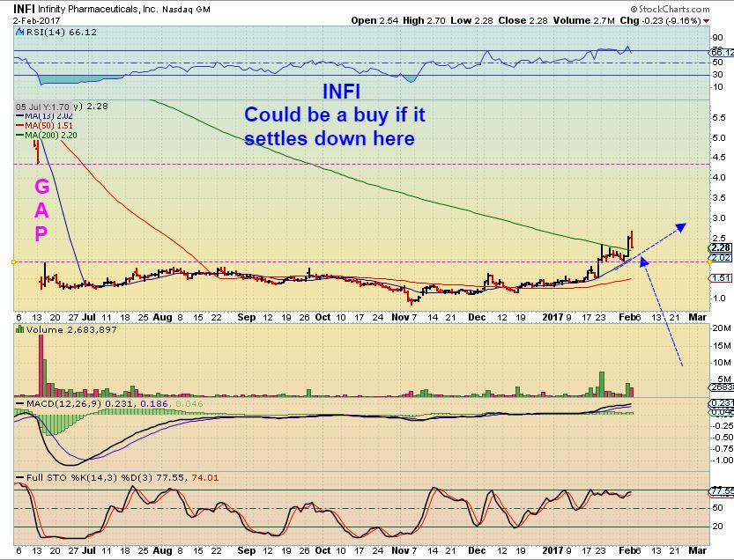Click the red down-triangle beside Chg

click(x=706, y=21)
